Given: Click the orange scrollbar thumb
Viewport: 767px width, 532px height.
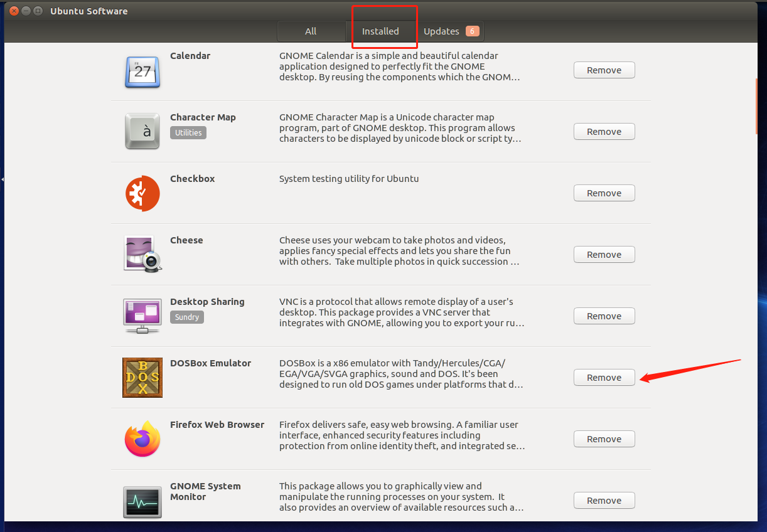Looking at the screenshot, I should [756, 106].
